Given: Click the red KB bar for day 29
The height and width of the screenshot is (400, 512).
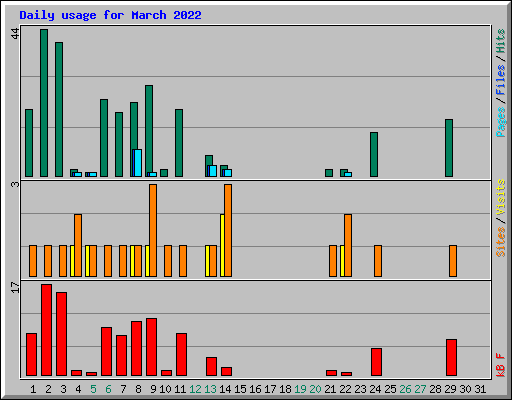Looking at the screenshot, I should click(452, 358).
